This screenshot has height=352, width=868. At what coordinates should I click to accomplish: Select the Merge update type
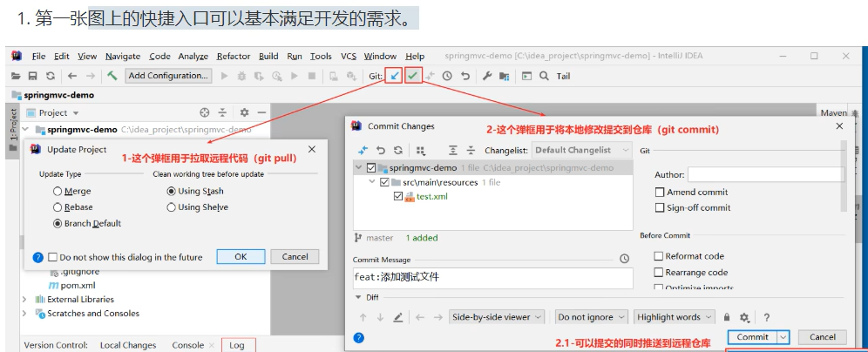pos(58,191)
